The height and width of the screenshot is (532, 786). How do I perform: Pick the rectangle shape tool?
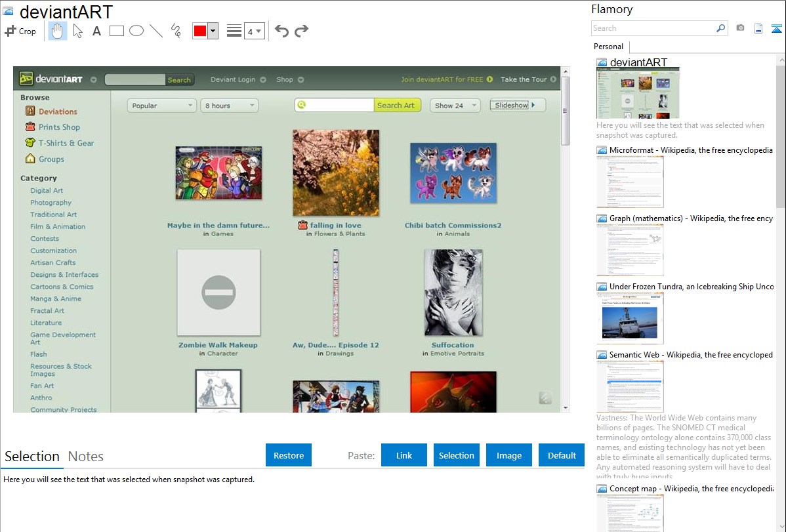pyautogui.click(x=117, y=31)
